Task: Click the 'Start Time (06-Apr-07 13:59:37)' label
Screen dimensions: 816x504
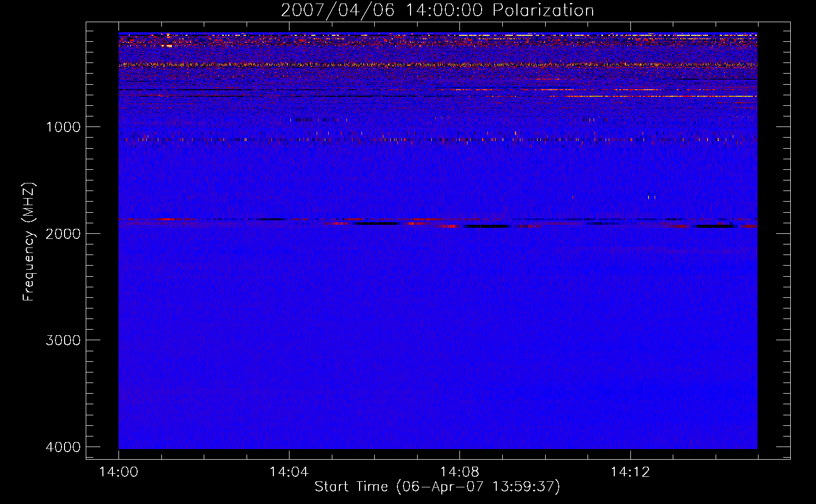Action: [x=437, y=487]
